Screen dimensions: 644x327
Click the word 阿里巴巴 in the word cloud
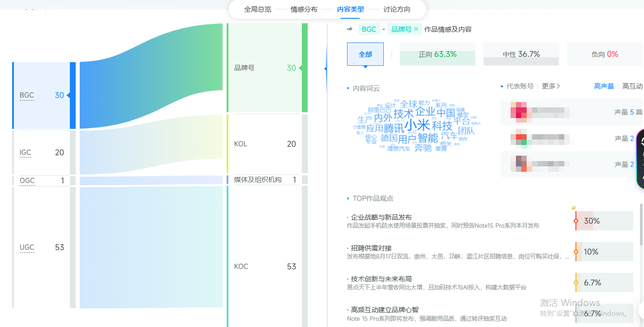[380, 110]
